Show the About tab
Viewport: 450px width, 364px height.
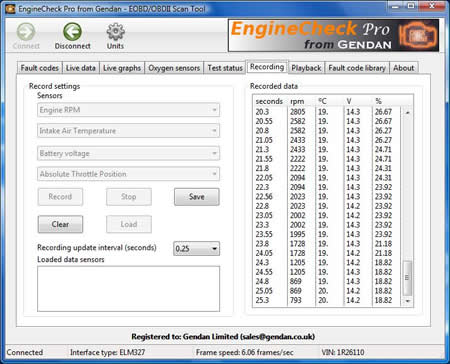coord(404,68)
